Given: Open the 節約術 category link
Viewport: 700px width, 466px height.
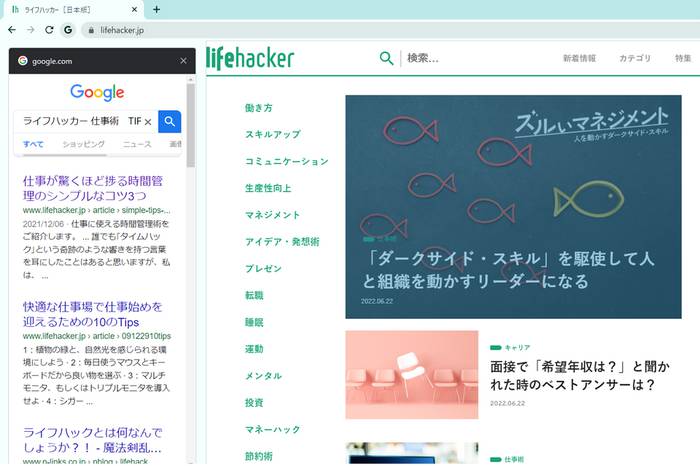Looking at the screenshot, I should 258,456.
